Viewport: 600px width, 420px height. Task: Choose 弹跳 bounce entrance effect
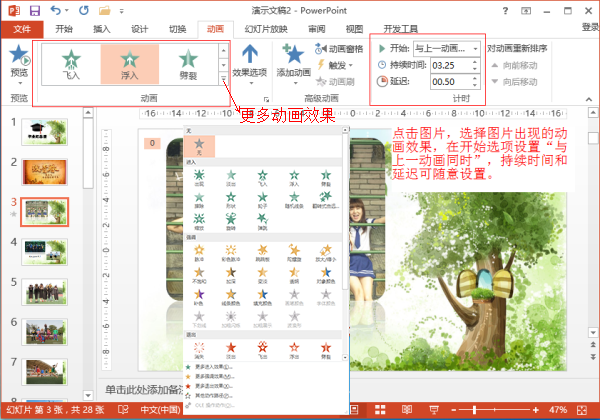point(262,222)
